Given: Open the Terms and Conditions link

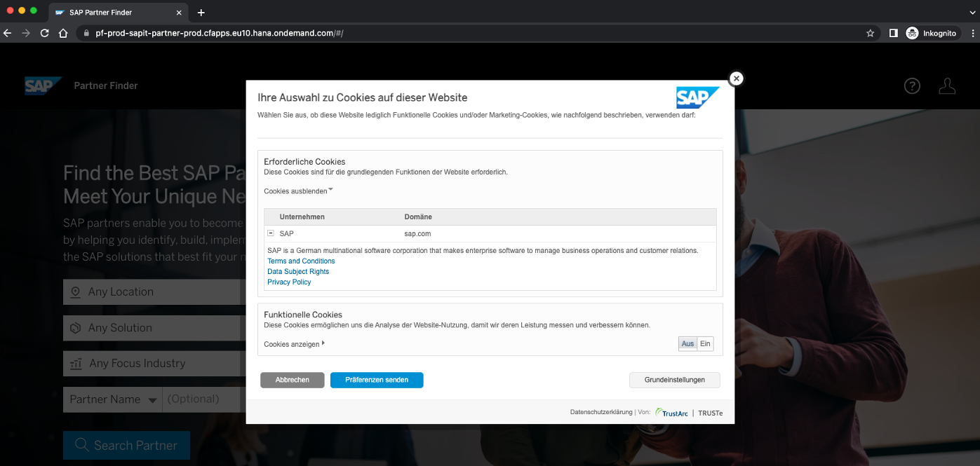Looking at the screenshot, I should (x=301, y=261).
